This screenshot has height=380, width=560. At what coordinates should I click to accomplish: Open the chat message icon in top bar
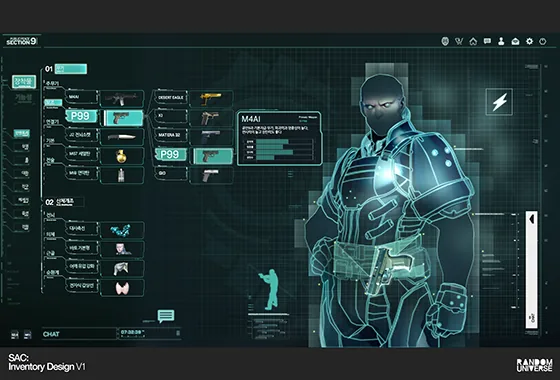(487, 41)
